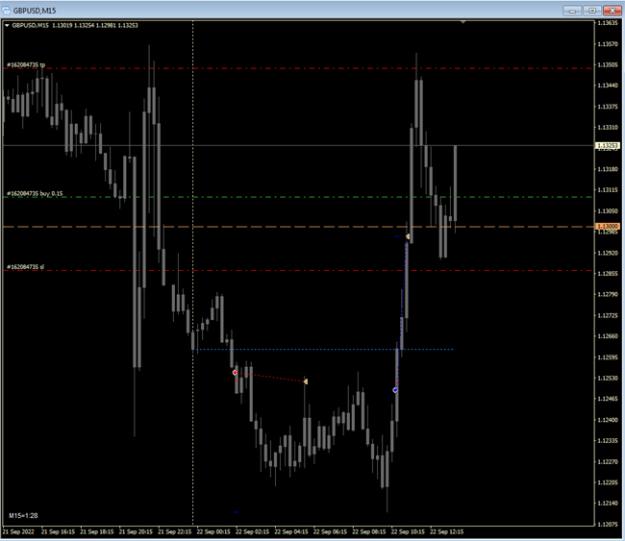The image size is (625, 541).
Task: Click the 21 Sep 2022 time axis label
Action: click(18, 531)
